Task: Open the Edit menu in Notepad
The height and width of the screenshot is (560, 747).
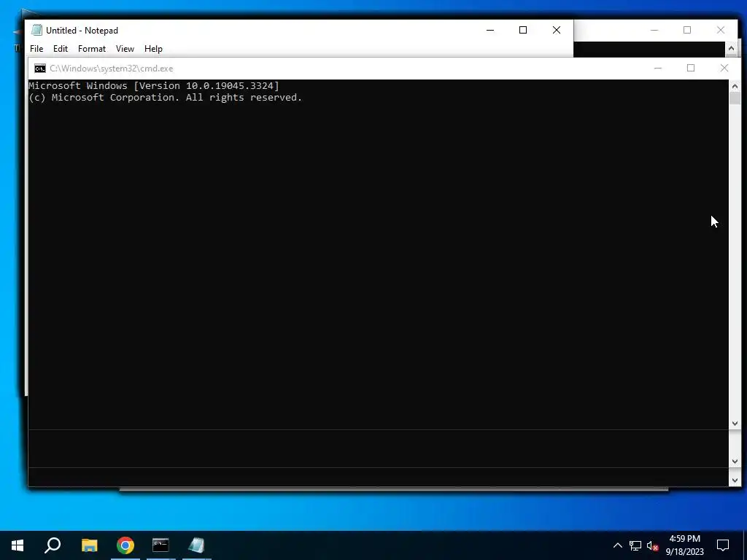Action: [61, 49]
